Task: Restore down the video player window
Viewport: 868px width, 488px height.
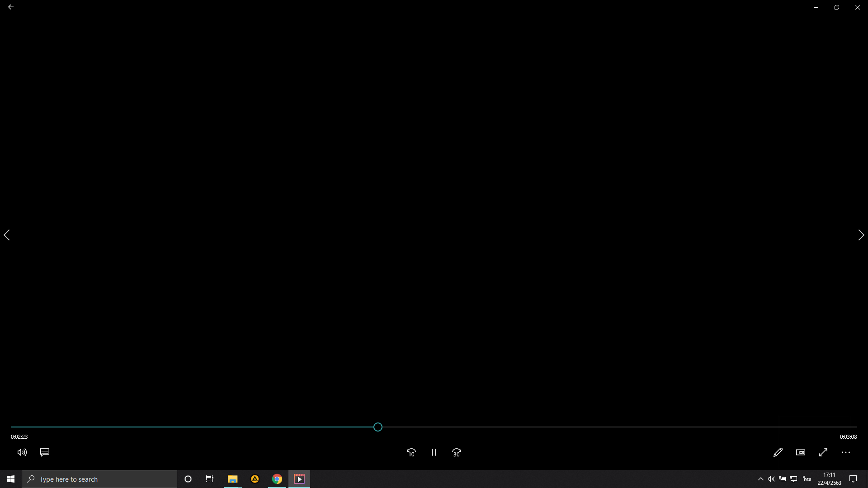Action: coord(837,7)
